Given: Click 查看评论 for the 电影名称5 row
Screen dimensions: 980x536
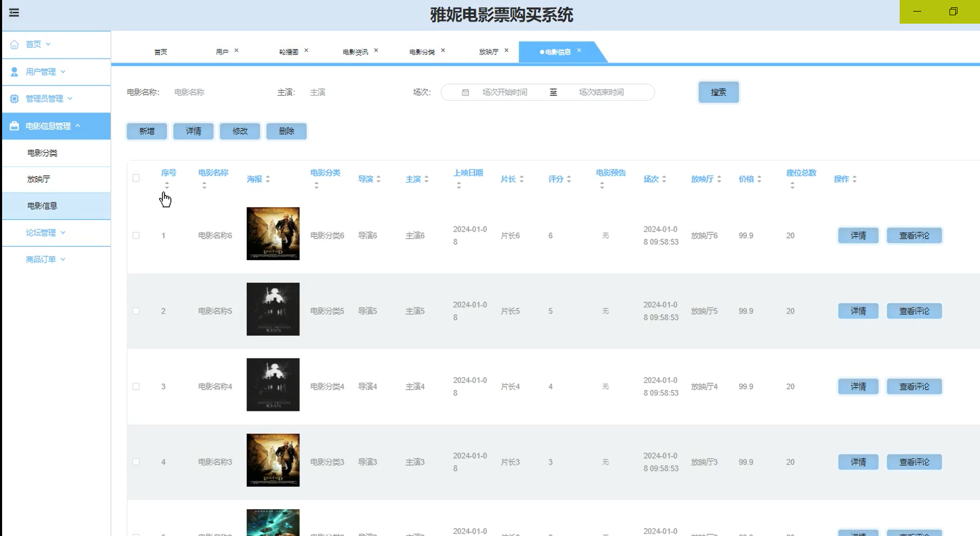Looking at the screenshot, I should [x=914, y=311].
